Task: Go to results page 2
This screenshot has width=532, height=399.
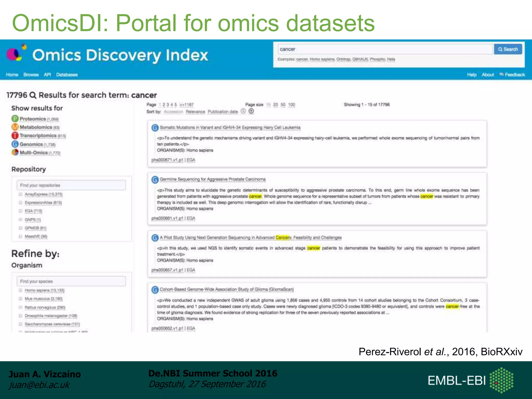Action: tap(164, 105)
